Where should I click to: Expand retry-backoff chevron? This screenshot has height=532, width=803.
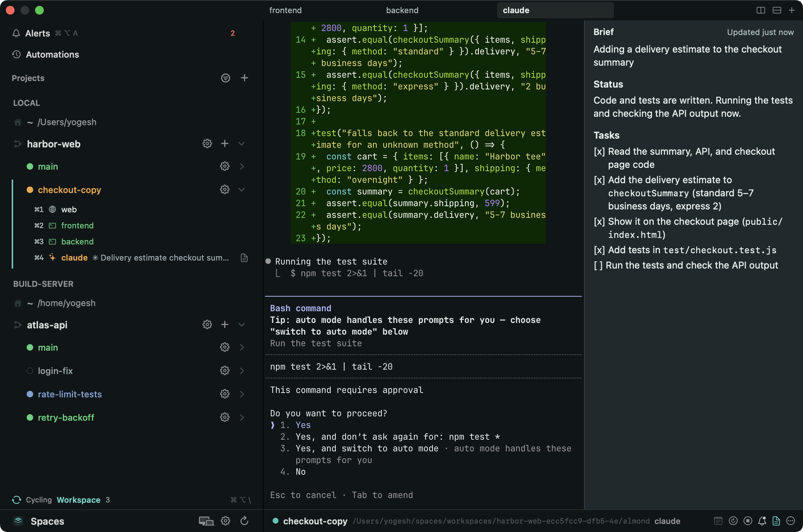(x=242, y=417)
